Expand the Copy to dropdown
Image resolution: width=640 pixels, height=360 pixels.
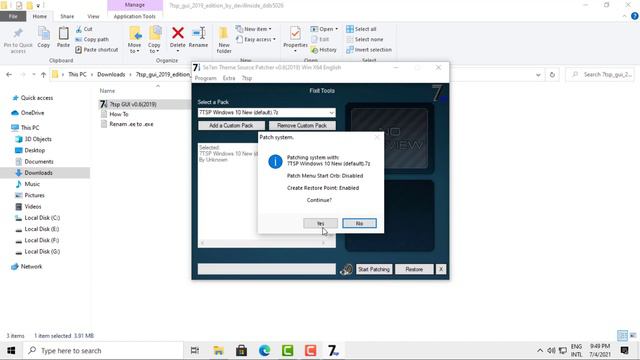tap(154, 48)
